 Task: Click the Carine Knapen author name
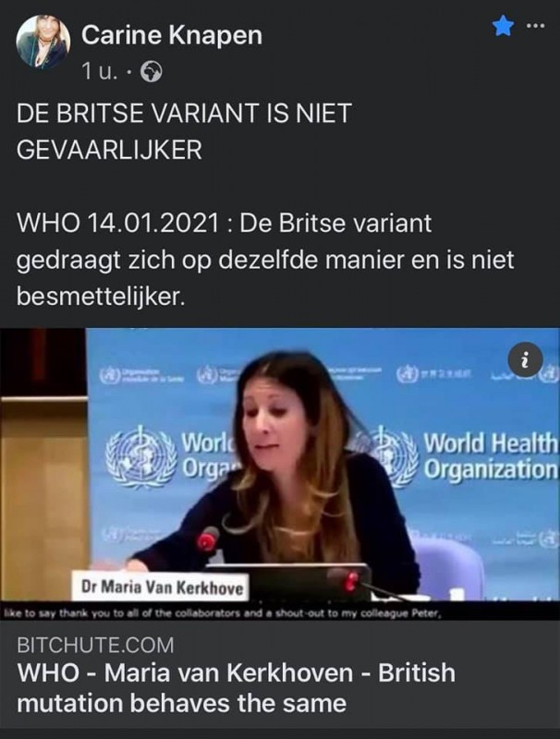[172, 35]
